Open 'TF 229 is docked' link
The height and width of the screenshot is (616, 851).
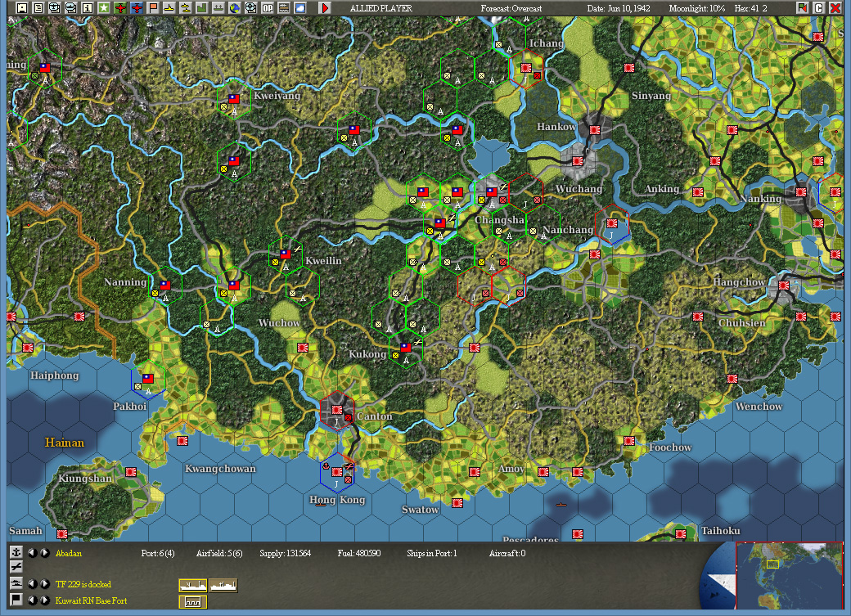click(83, 585)
